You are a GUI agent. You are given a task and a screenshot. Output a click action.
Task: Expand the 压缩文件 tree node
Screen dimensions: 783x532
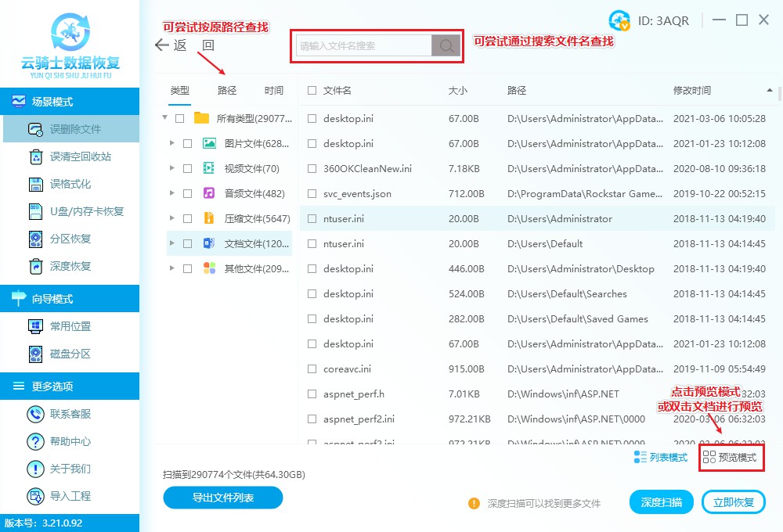tap(171, 217)
